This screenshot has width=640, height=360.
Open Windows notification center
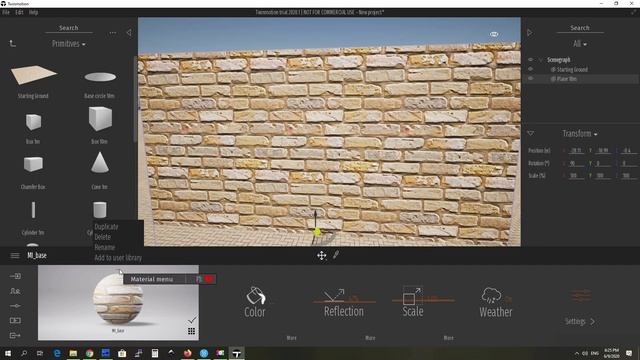point(629,353)
